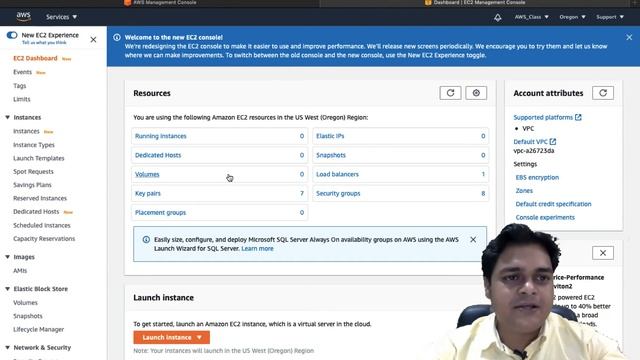Image resolution: width=640 pixels, height=360 pixels.
Task: Refresh the Resources panel
Action: 450,93
